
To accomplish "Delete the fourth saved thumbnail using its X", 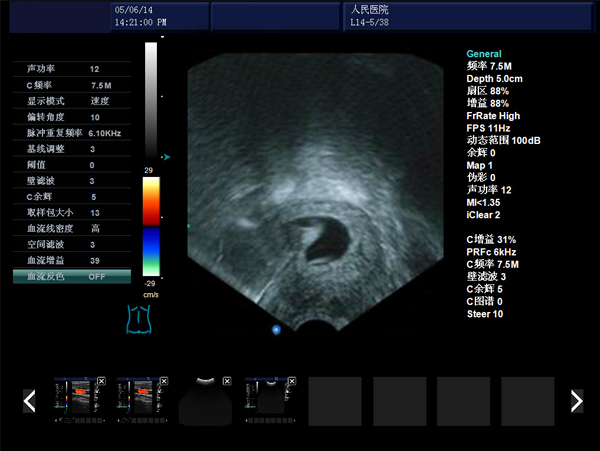I will pyautogui.click(x=292, y=382).
